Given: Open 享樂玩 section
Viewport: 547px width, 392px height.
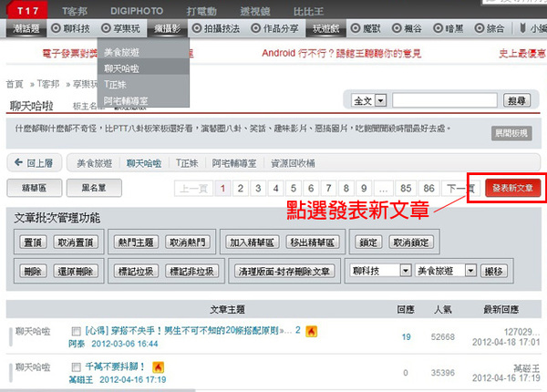Looking at the screenshot, I should click(120, 28).
